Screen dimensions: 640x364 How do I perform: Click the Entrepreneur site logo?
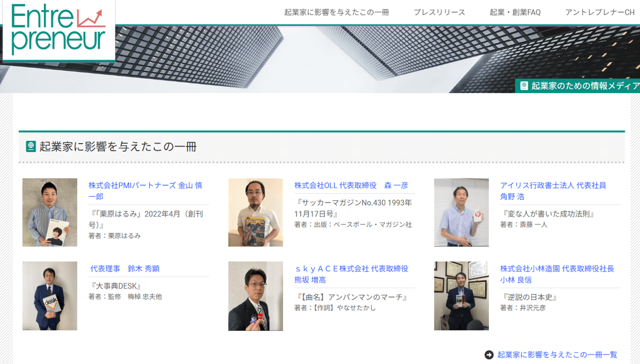pos(59,30)
